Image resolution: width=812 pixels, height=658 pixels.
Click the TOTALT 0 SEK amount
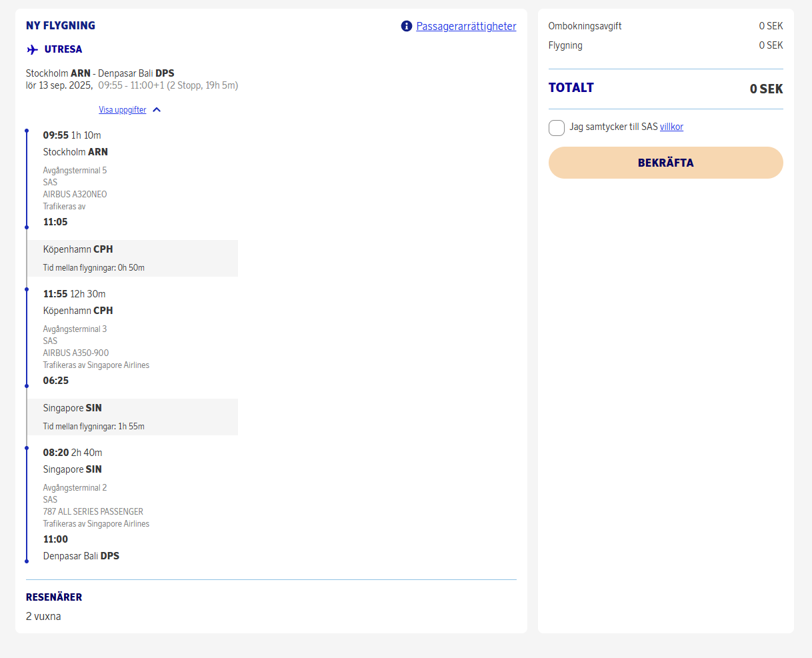766,89
